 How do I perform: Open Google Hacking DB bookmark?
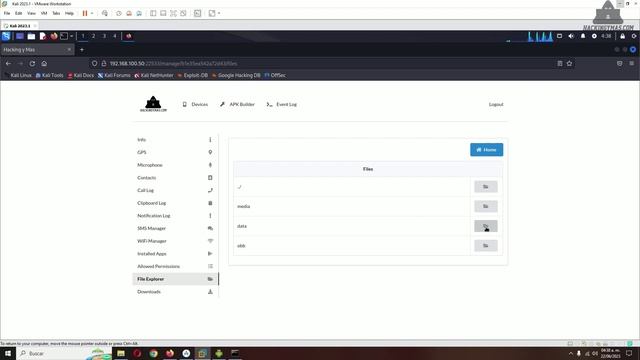tap(236, 75)
